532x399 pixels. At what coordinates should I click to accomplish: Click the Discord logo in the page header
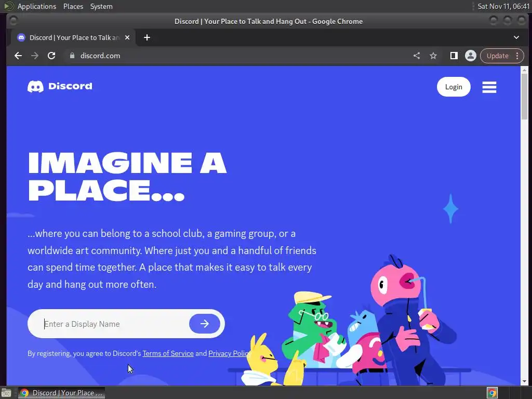click(60, 86)
